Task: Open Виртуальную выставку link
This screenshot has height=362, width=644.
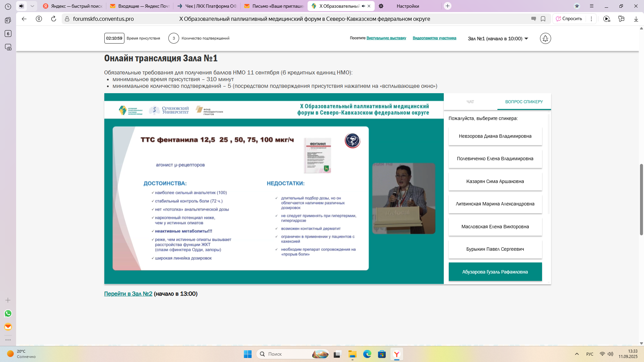Action: tap(386, 38)
